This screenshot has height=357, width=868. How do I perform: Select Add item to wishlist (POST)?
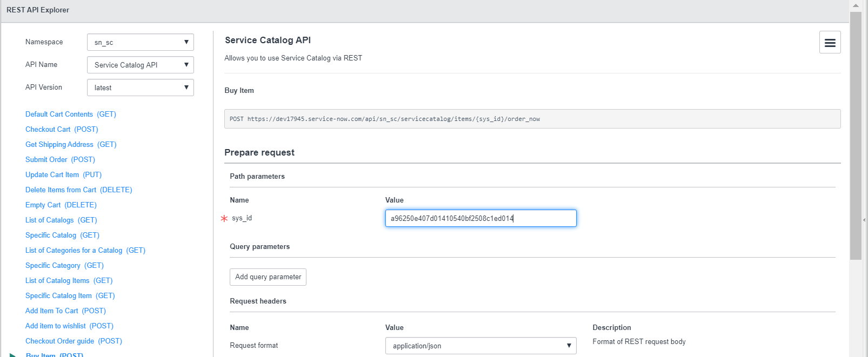[69, 326]
